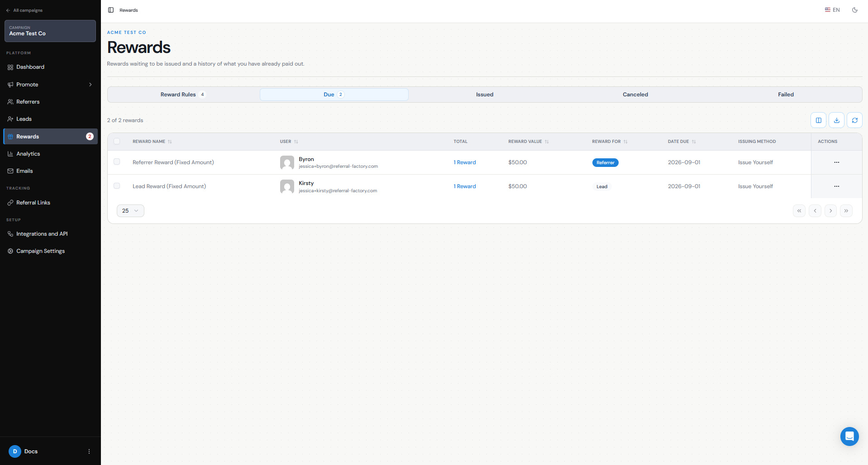Open actions menu for Byron's reward
The width and height of the screenshot is (868, 465).
[x=836, y=162]
